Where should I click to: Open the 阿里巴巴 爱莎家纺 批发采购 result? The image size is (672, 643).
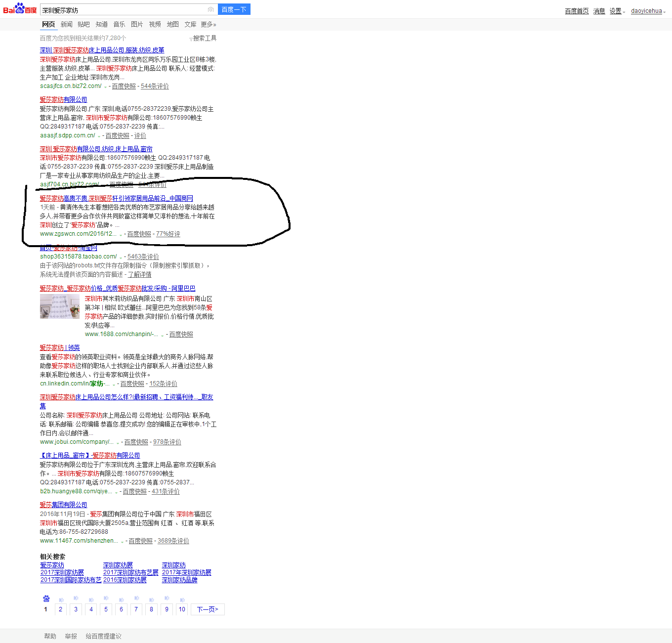click(x=118, y=288)
